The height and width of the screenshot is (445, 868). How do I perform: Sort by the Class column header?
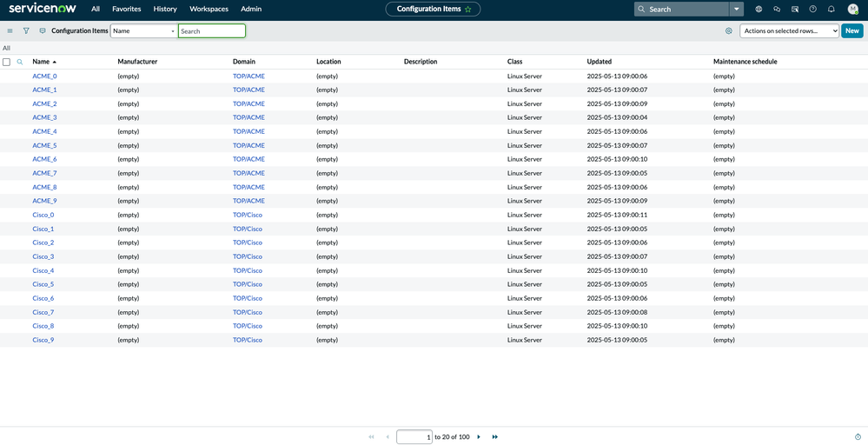[515, 62]
